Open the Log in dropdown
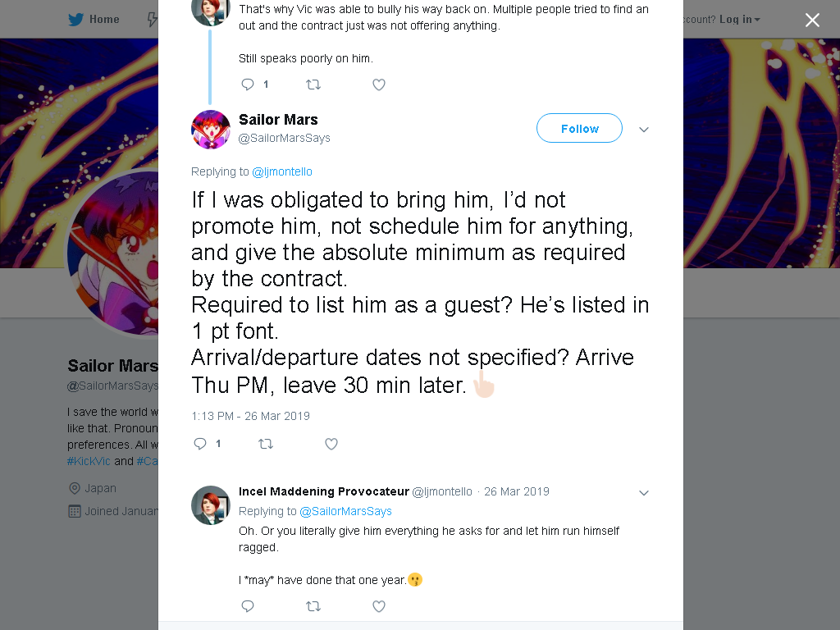The image size is (840, 630). [739, 20]
